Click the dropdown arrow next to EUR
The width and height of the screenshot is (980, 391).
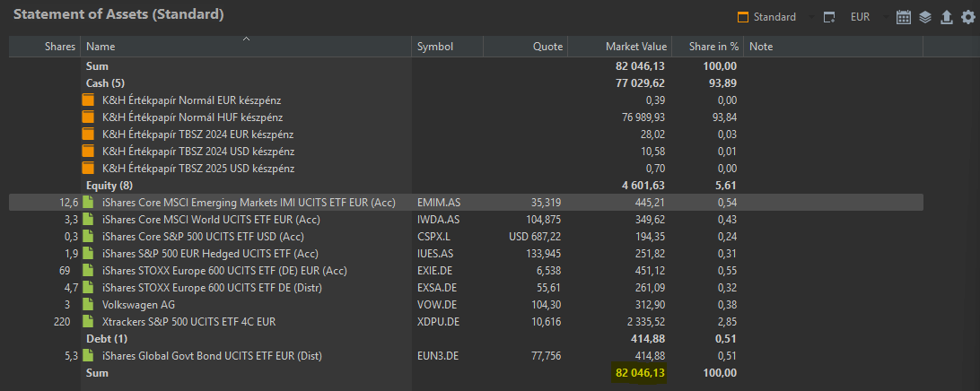pyautogui.click(x=884, y=18)
